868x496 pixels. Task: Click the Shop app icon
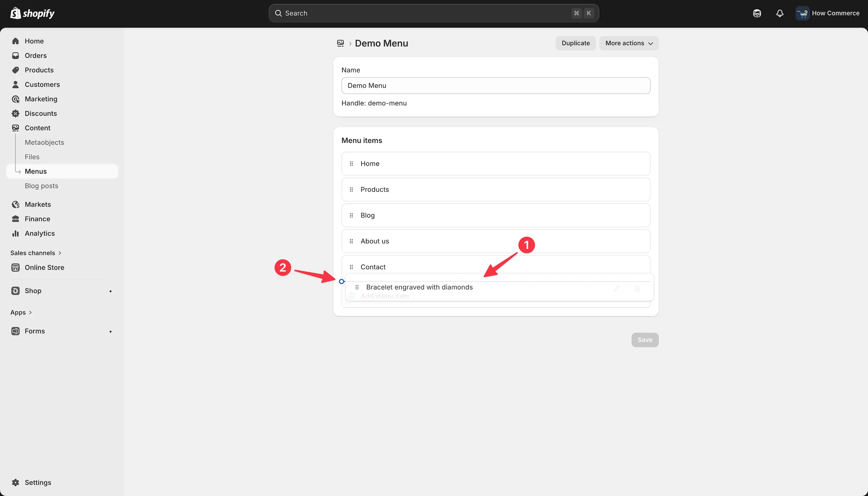pos(15,291)
